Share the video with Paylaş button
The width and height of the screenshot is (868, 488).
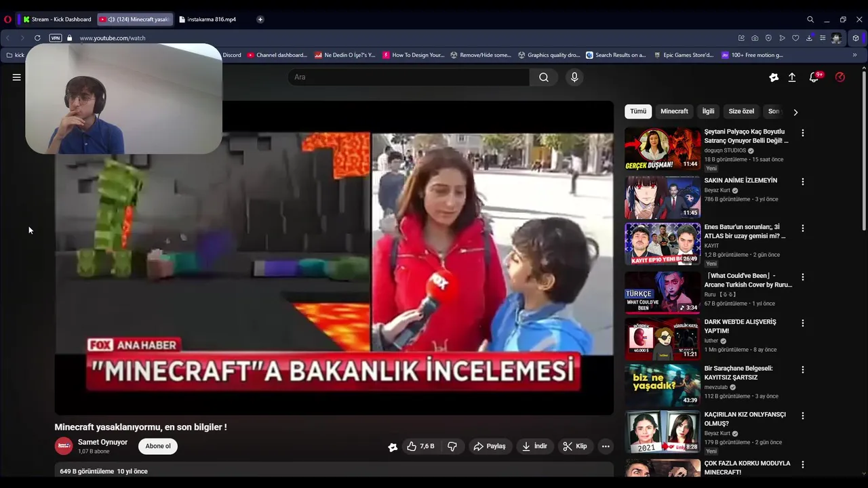(x=490, y=446)
